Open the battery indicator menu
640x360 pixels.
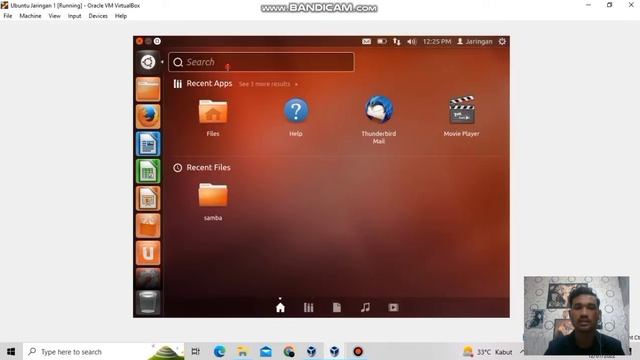coord(382,41)
